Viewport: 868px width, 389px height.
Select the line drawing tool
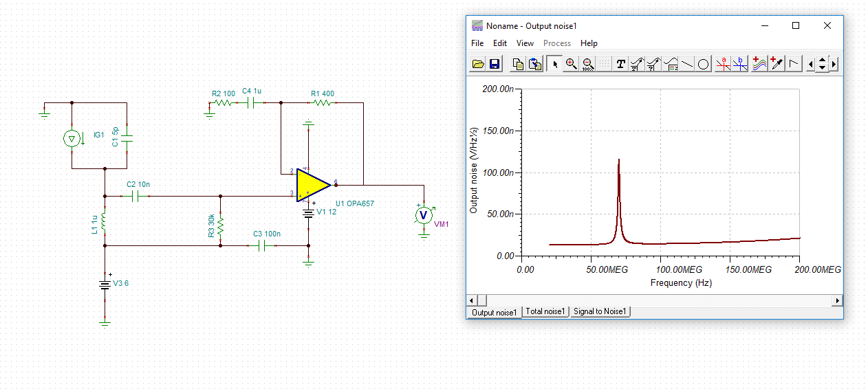pyautogui.click(x=687, y=64)
